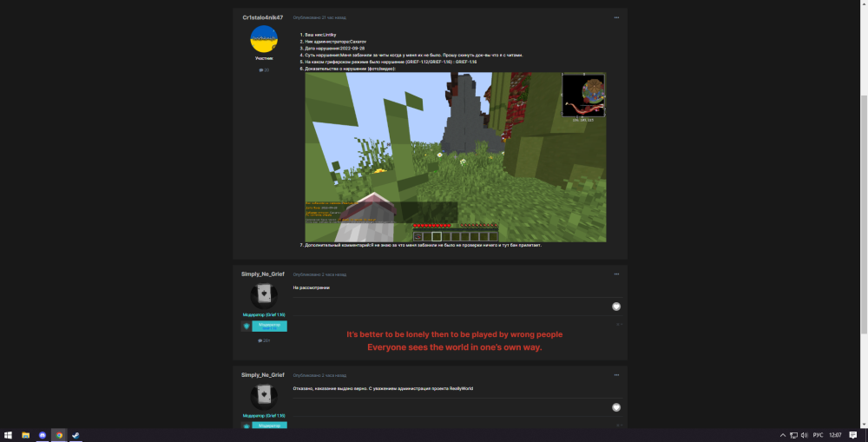This screenshot has height=442, width=868.
Task: Click the red signature line 'It's better to be lonely'
Action: [455, 334]
